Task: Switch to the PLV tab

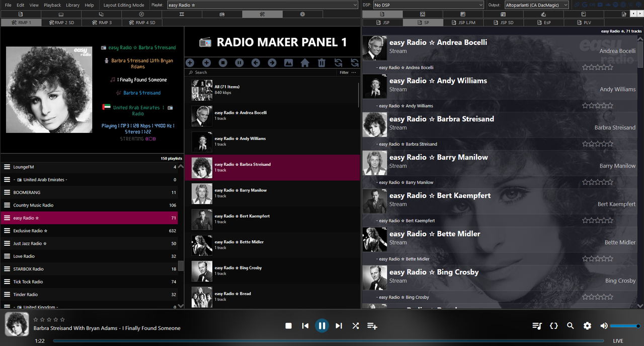Action: (x=584, y=23)
